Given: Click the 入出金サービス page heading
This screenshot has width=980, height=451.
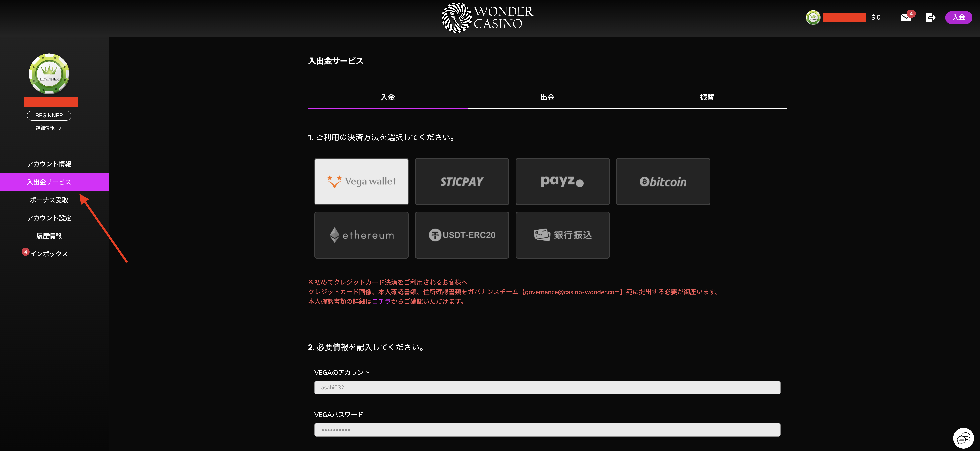Looking at the screenshot, I should pos(336,61).
